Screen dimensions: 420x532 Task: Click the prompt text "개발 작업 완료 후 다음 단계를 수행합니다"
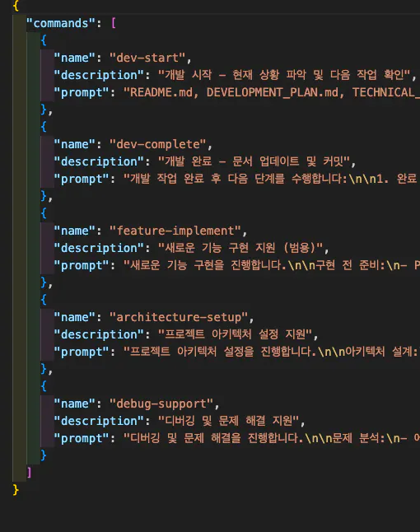click(238, 179)
